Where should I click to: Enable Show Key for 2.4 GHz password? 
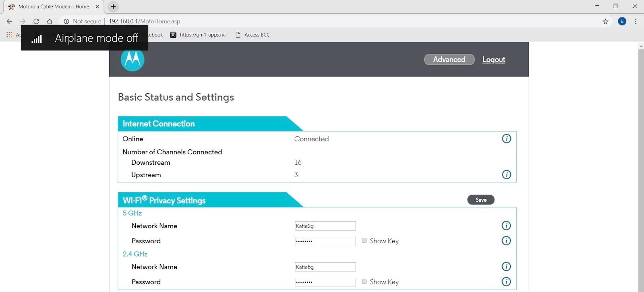[x=364, y=282]
